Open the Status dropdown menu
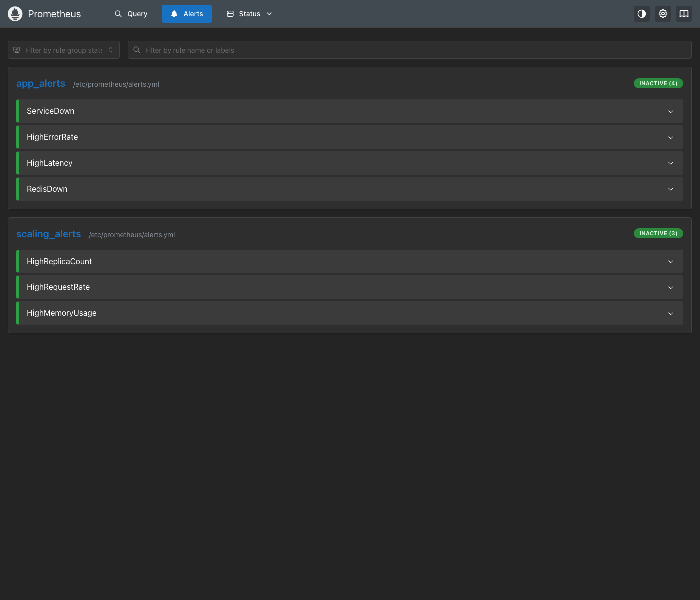This screenshot has height=600, width=700. pos(249,14)
